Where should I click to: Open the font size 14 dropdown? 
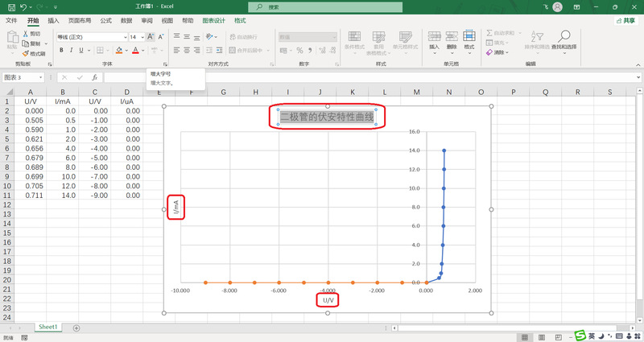(142, 37)
